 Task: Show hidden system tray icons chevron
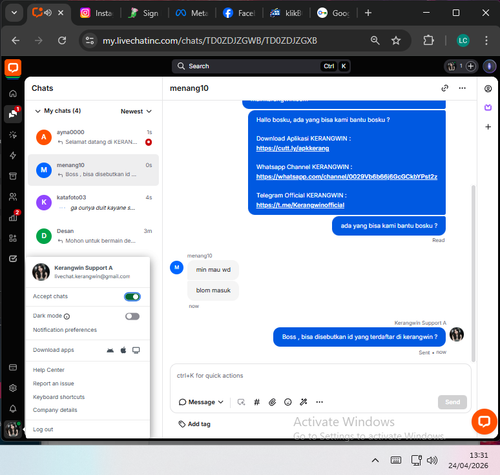point(375,460)
